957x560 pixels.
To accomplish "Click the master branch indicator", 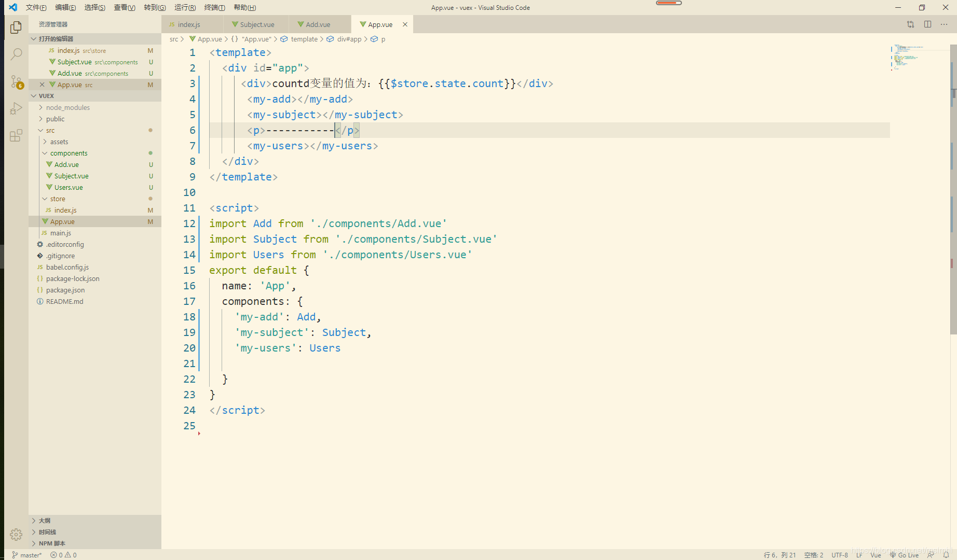I will (x=26, y=555).
